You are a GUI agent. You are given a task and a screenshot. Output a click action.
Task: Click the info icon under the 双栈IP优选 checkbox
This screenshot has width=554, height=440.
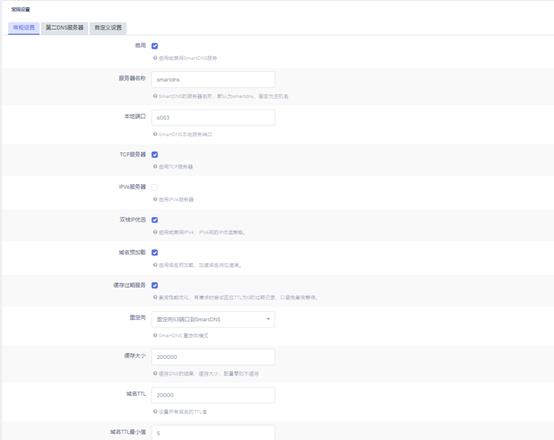click(x=155, y=232)
